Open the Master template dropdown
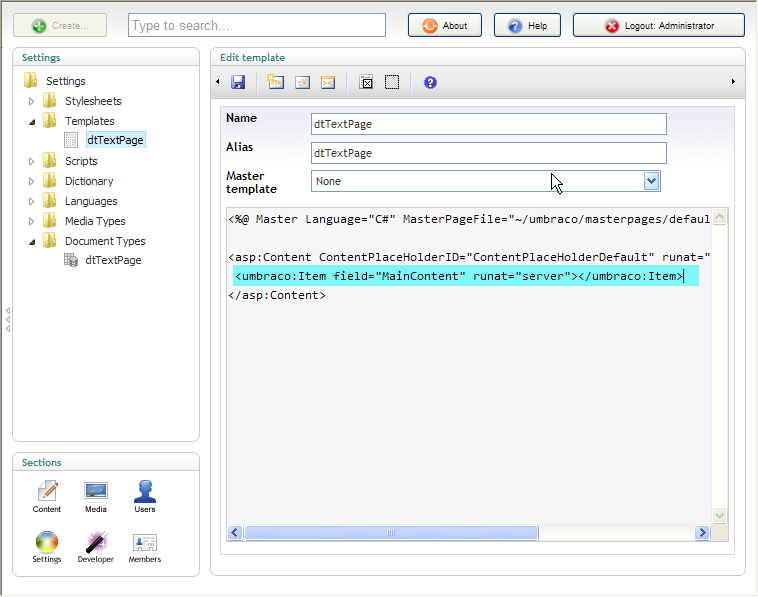Viewport: 758px width, 597px height. (651, 181)
